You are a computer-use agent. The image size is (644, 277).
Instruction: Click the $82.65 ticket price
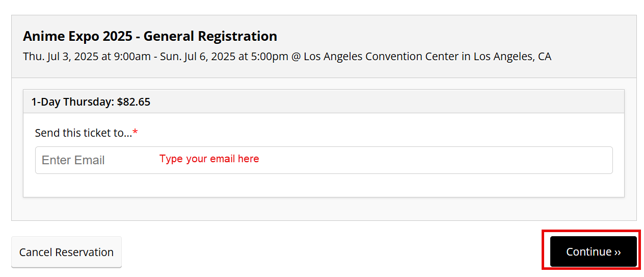133,102
